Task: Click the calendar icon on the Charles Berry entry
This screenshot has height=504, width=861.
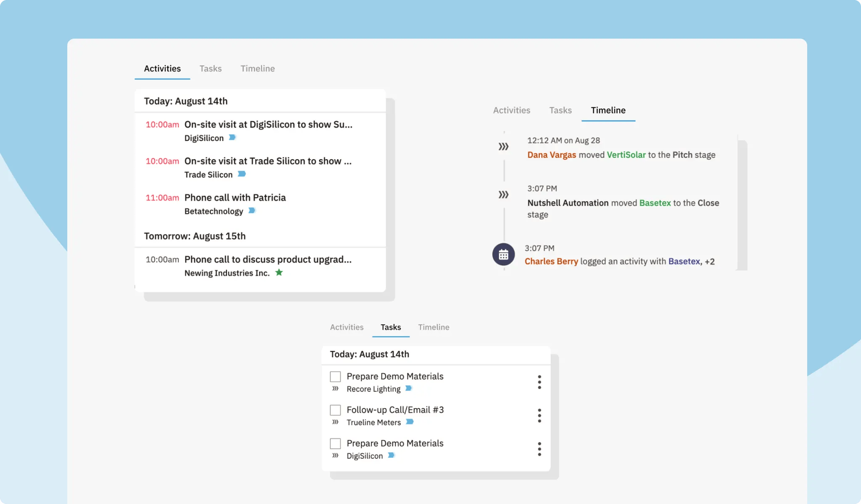Action: (x=503, y=255)
